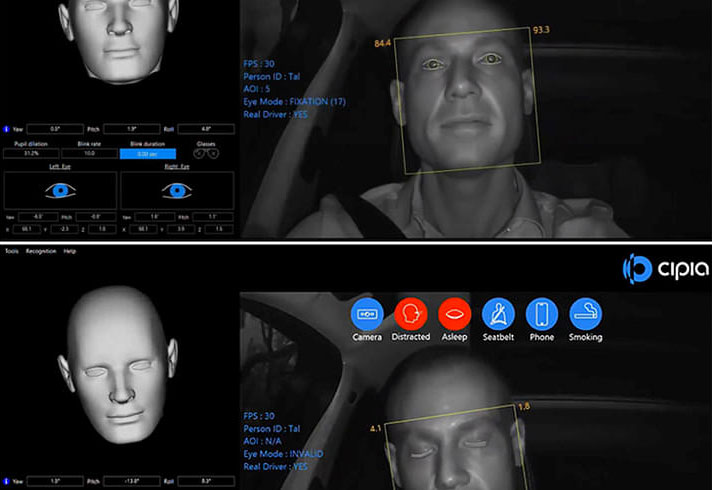Click the Pupil dilation value field

pyautogui.click(x=30, y=154)
